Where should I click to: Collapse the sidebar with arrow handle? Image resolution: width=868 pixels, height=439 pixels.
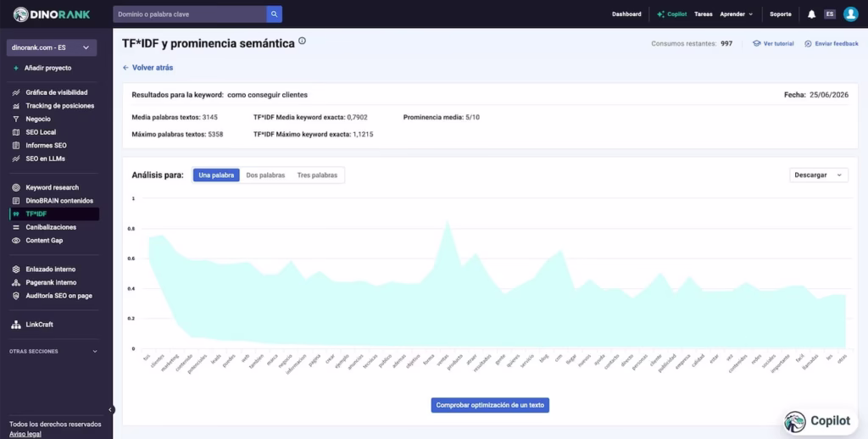111,409
